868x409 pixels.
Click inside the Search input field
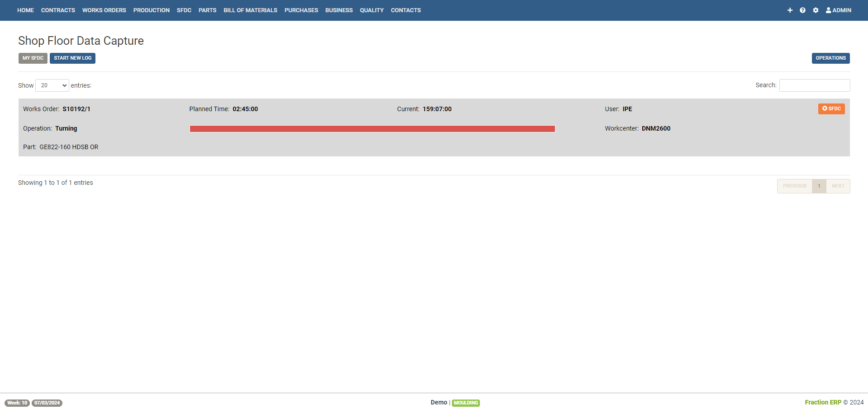pyautogui.click(x=814, y=85)
